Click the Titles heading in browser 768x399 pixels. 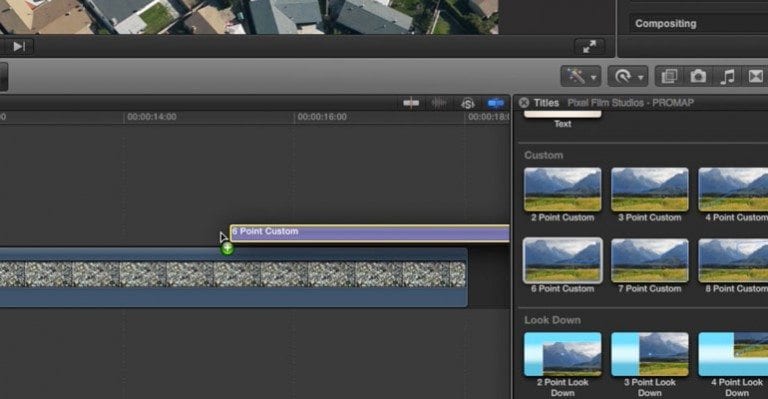[x=546, y=103]
